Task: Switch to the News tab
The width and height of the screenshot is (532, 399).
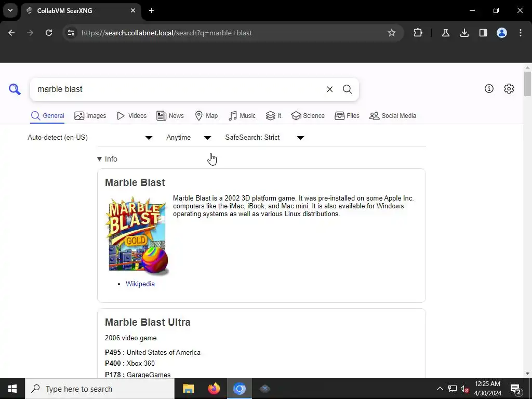Action: pyautogui.click(x=170, y=116)
